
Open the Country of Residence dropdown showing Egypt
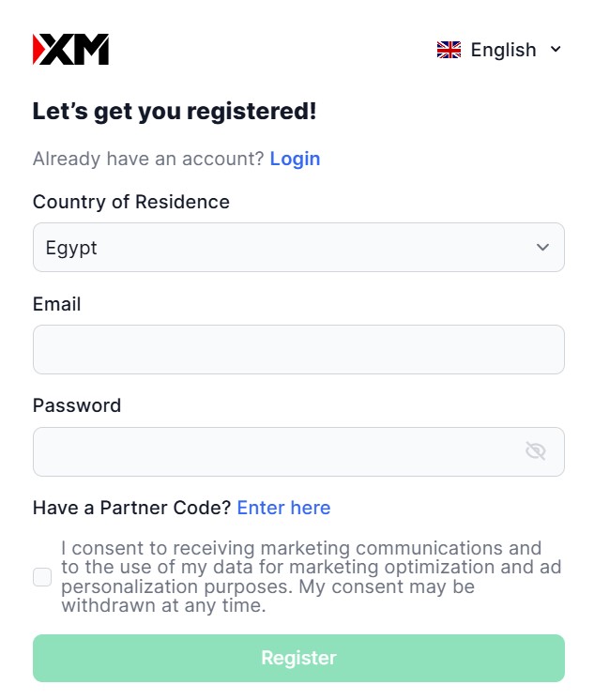point(282,248)
